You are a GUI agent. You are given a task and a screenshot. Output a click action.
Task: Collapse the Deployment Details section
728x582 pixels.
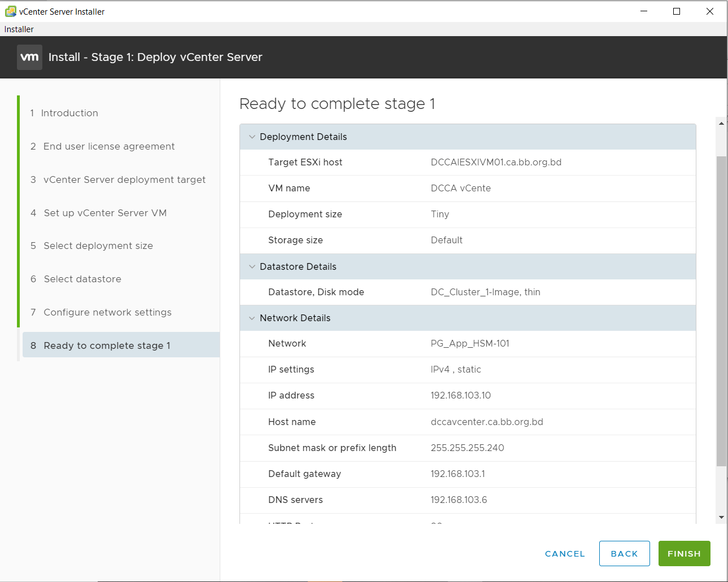pos(252,137)
